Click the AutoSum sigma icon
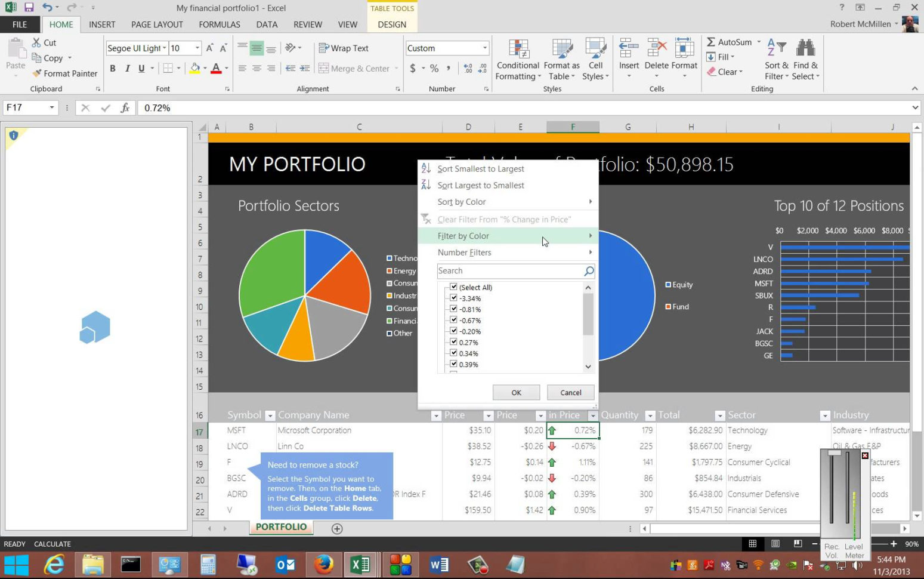The width and height of the screenshot is (924, 579). click(x=711, y=42)
